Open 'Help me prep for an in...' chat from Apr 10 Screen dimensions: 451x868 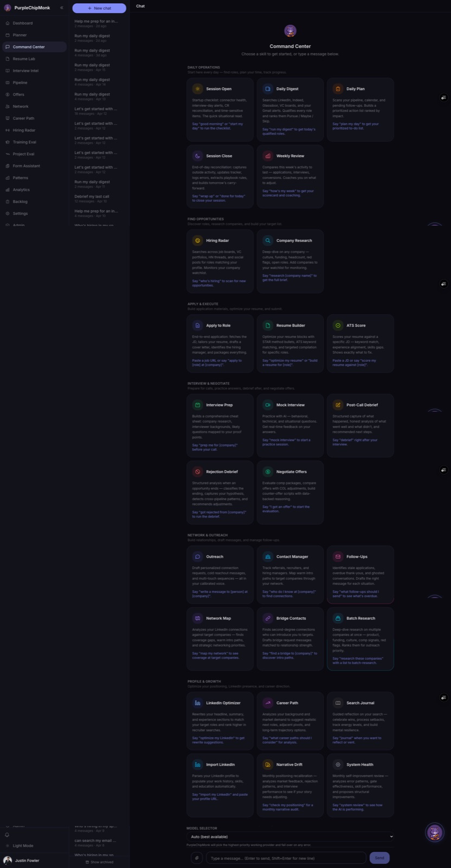[x=99, y=213]
